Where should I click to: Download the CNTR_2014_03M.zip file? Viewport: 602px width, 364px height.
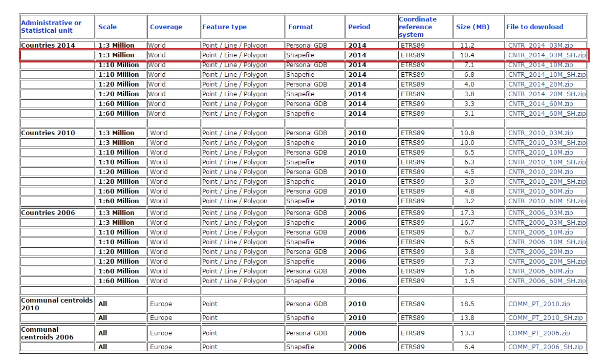click(x=536, y=45)
